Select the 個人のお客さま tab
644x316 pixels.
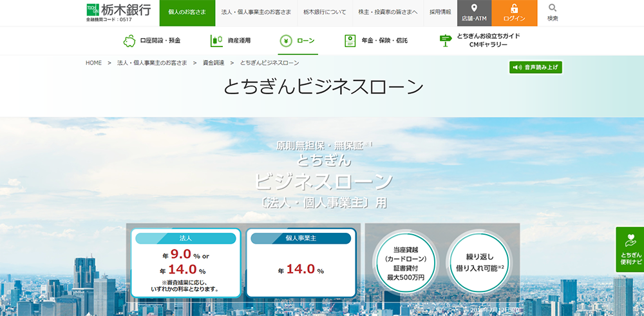coord(187,12)
